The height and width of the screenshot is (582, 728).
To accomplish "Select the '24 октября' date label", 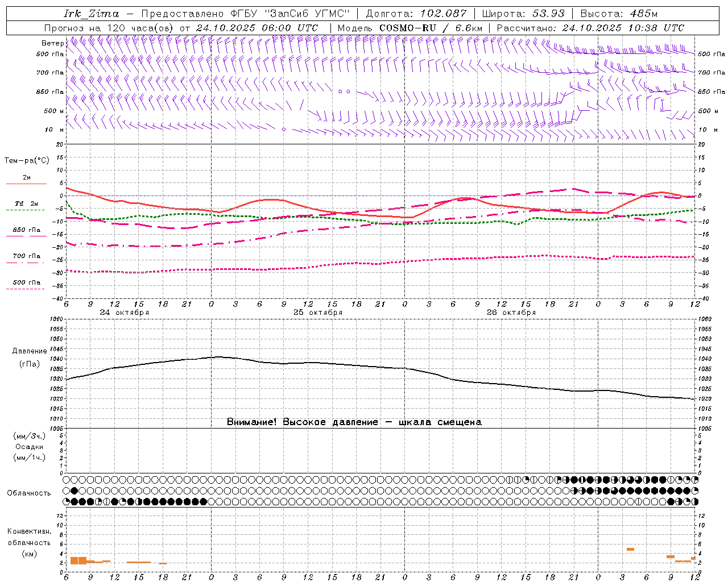I will pyautogui.click(x=125, y=313).
